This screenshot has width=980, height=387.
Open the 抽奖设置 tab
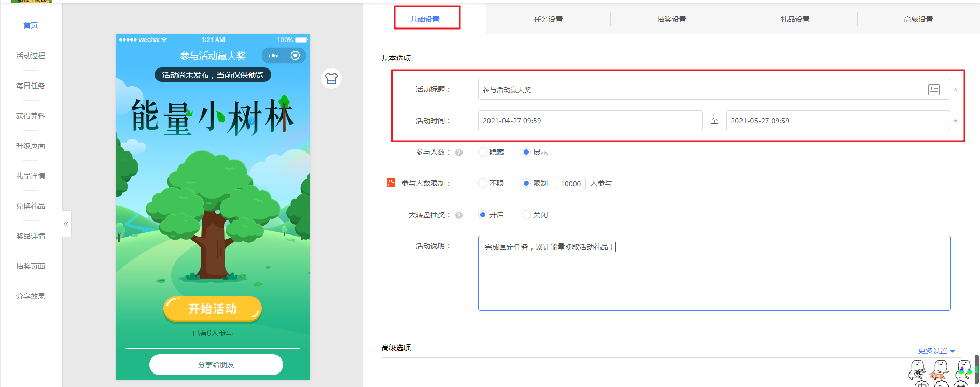pos(672,19)
